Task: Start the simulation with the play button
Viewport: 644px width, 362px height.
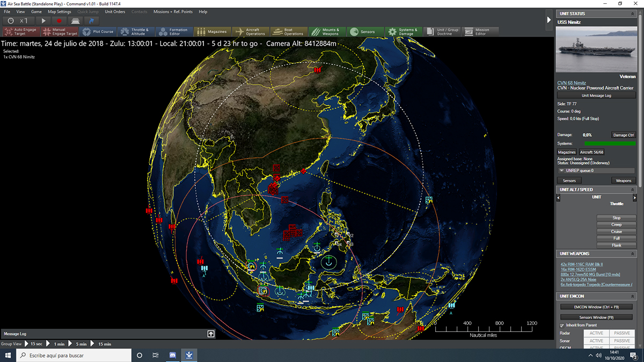Action: 44,20
